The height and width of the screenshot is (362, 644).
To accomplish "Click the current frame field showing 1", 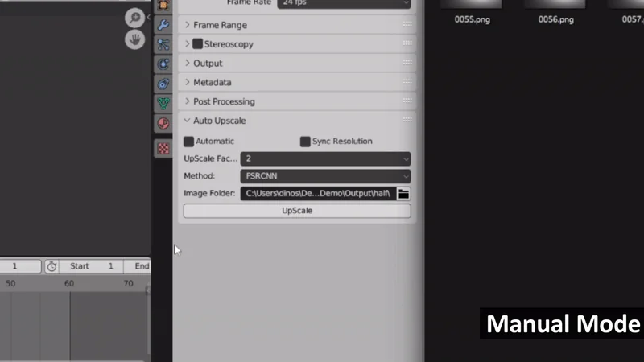I will point(21,266).
